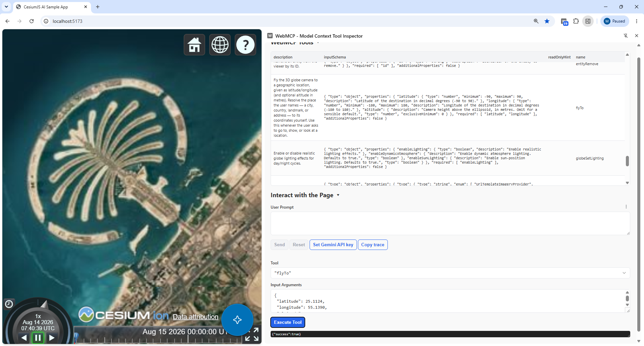644x346 pixels.
Task: Click the bookmark star icon
Action: point(547,21)
